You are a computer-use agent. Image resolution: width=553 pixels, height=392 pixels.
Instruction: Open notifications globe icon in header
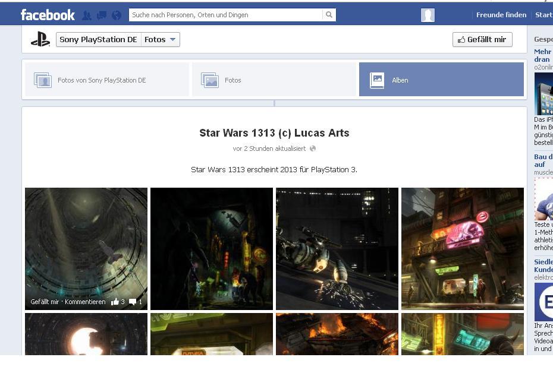click(x=117, y=15)
